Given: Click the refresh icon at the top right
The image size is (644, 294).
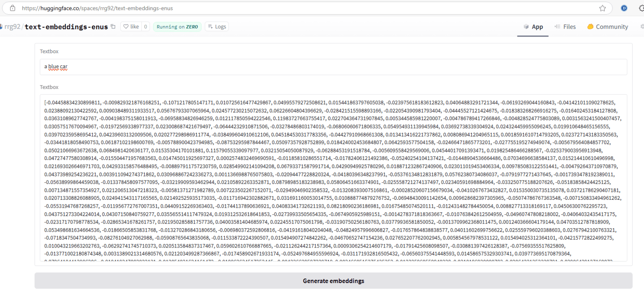Looking at the screenshot, I should (x=641, y=8).
